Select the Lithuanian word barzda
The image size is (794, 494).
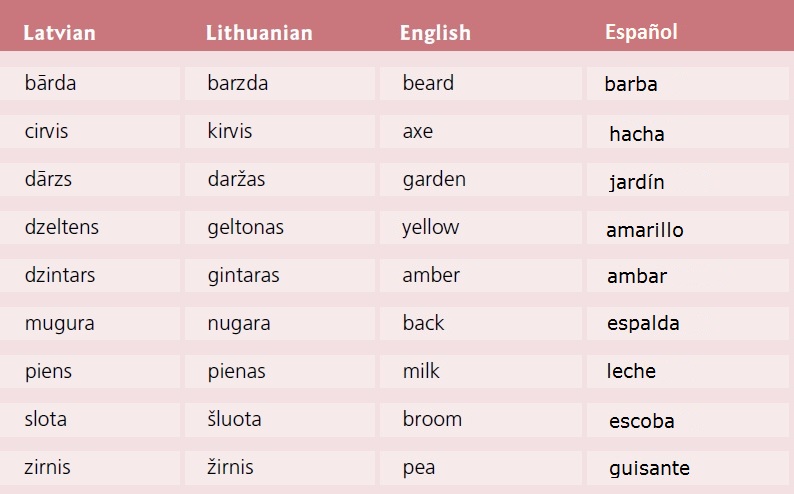pos(238,83)
